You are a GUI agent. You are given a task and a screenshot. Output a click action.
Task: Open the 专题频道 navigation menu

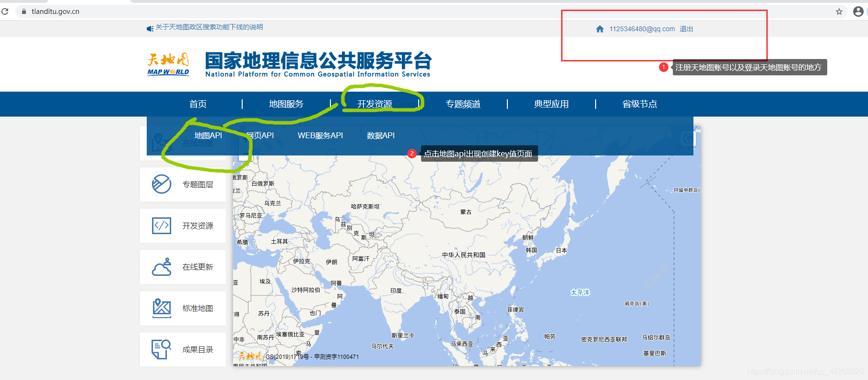[x=463, y=104]
